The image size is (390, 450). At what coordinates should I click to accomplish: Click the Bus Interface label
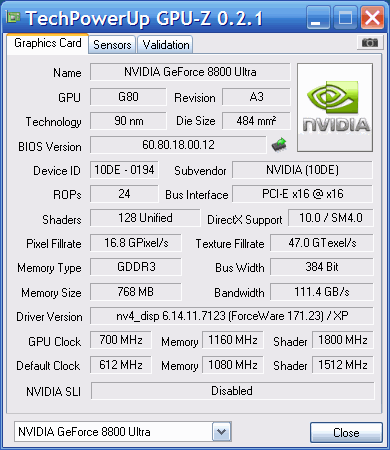pyautogui.click(x=197, y=195)
